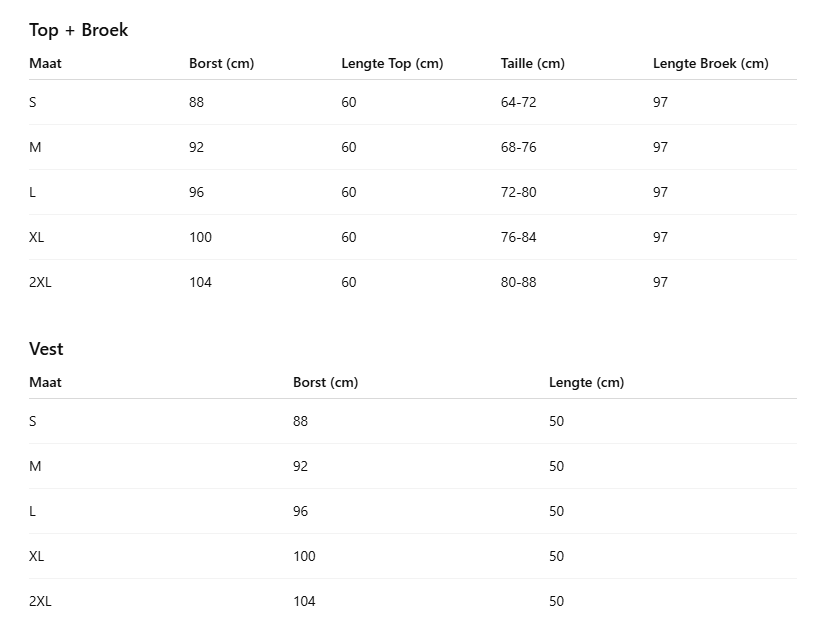Screen dimensions: 832x642
Task: Click size XL in Top + Broek table
Action: click(x=37, y=237)
